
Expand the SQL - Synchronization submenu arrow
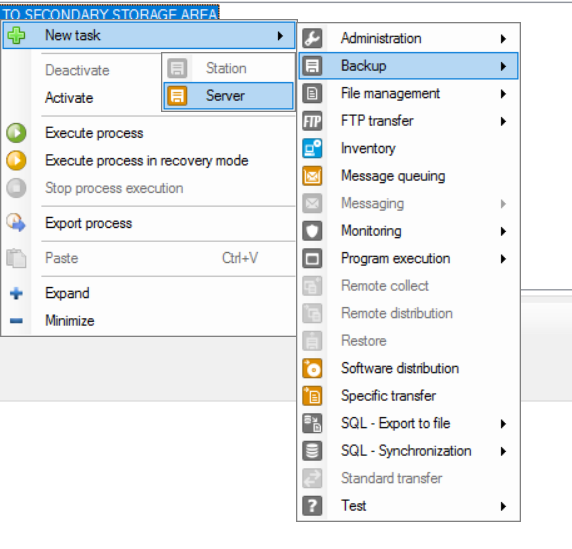click(503, 451)
